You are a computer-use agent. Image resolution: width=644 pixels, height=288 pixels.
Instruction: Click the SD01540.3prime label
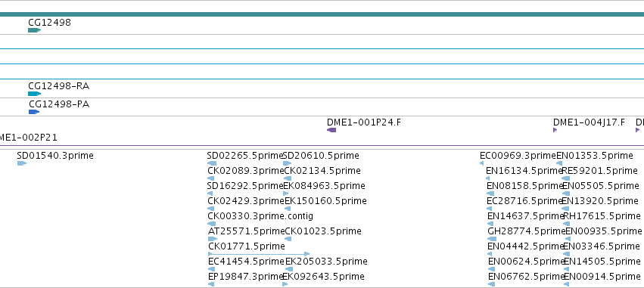point(55,156)
